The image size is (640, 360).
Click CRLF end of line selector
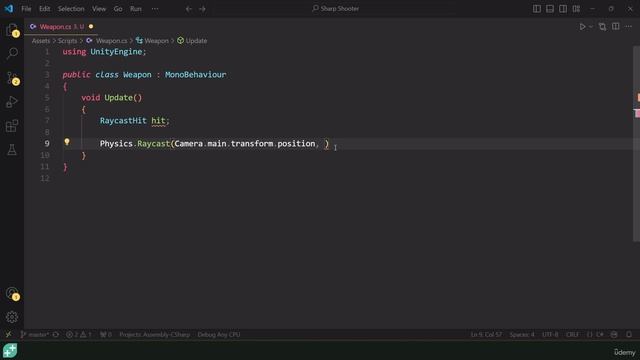tap(572, 334)
